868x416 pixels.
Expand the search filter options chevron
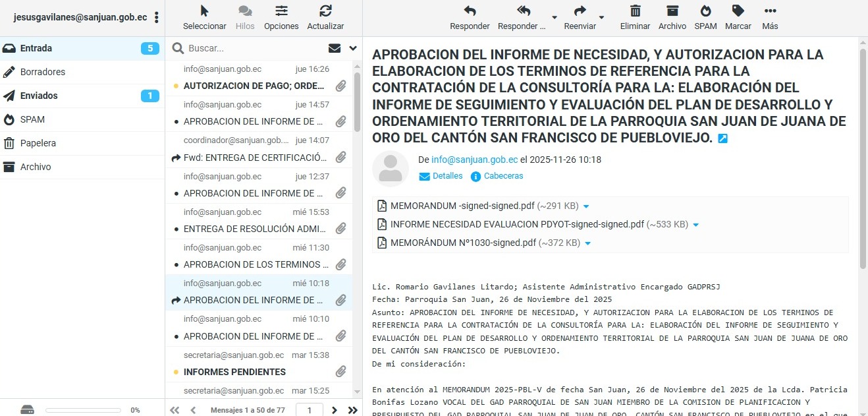(x=353, y=48)
